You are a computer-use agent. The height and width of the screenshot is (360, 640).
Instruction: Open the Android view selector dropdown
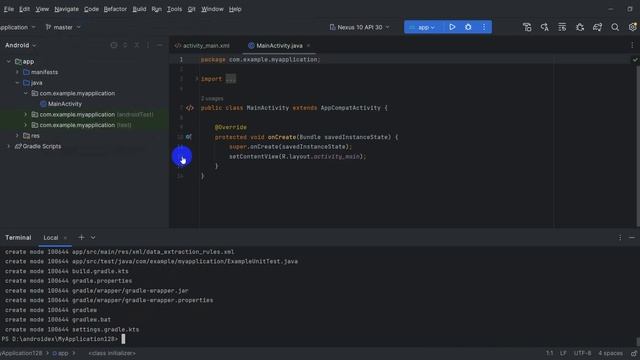20,45
